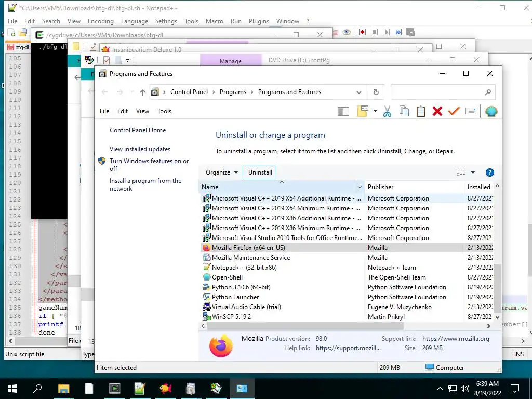Open File Explorer from the taskbar
The height and width of the screenshot is (399, 532).
[x=63, y=389]
